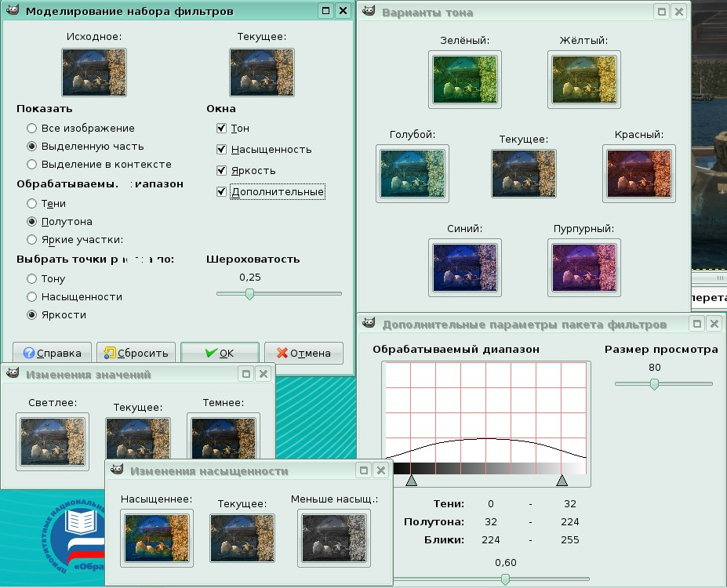Viewport: 727px width, 588px height.
Task: Click the Окна section heading
Action: click(221, 108)
